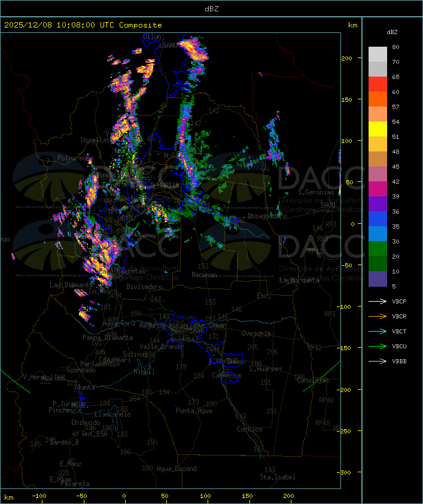Click the VBCP legend label
Image resolution: width=423 pixels, height=504 pixels.
coord(399,301)
